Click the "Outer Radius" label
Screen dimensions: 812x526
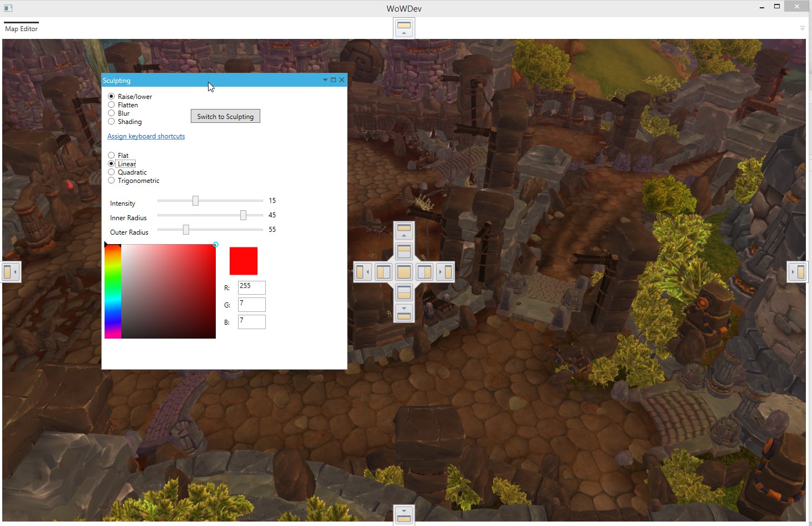click(x=129, y=232)
